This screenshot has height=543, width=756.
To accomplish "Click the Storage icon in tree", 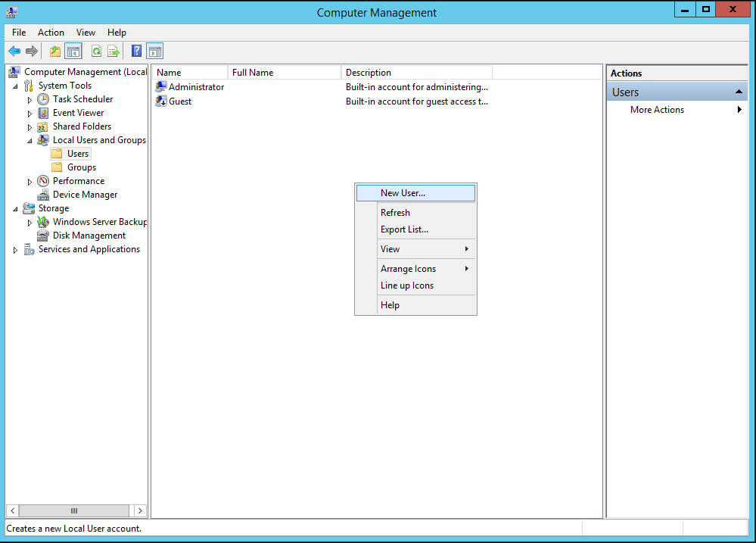I will (29, 208).
